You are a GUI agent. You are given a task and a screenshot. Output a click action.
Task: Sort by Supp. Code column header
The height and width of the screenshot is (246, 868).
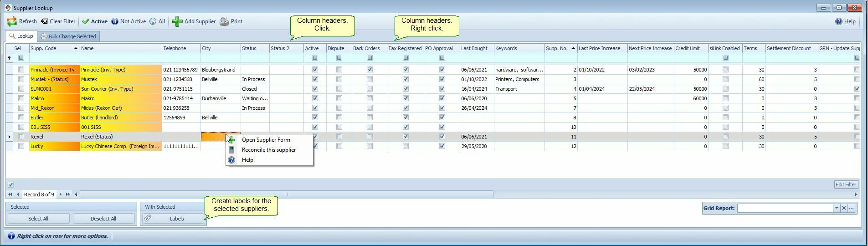(55, 48)
